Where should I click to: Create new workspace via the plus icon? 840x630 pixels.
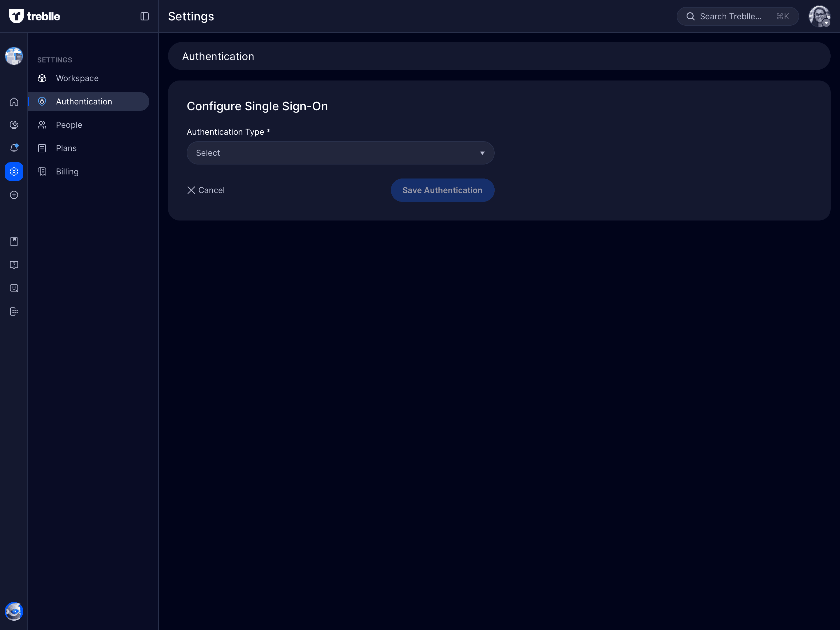(x=14, y=195)
